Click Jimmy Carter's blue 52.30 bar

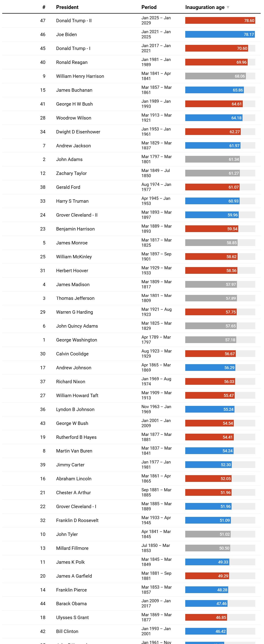pyautogui.click(x=208, y=465)
